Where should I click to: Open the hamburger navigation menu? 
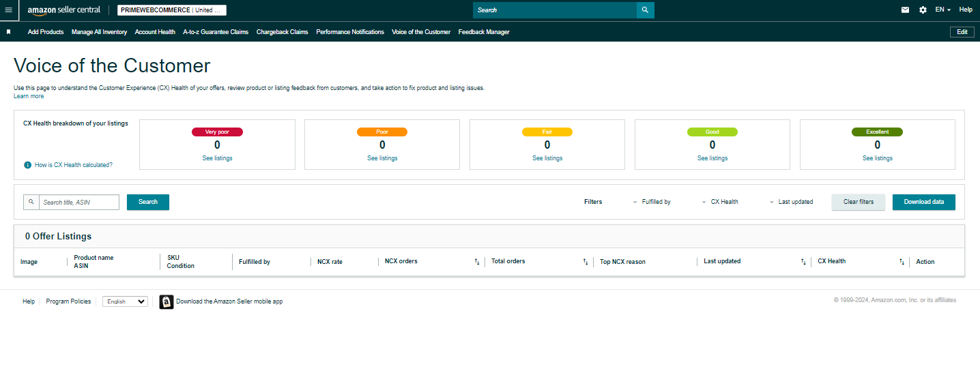[x=8, y=10]
